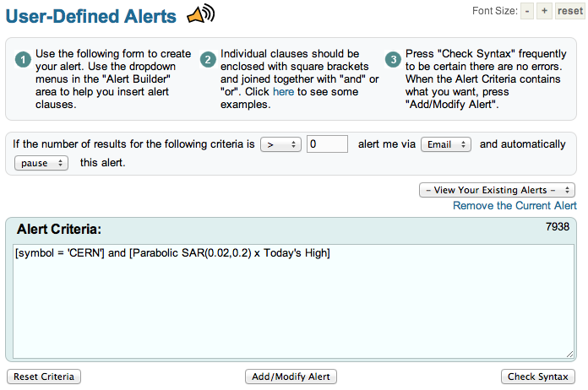This screenshot has height=390, width=588.
Task: Click the megaphone alert icon beside the title
Action: [201, 14]
